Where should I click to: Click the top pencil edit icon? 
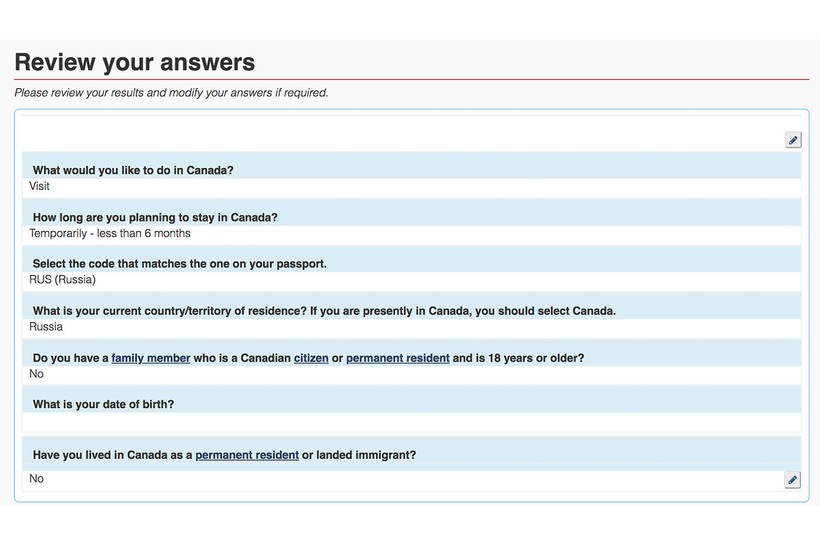[793, 140]
